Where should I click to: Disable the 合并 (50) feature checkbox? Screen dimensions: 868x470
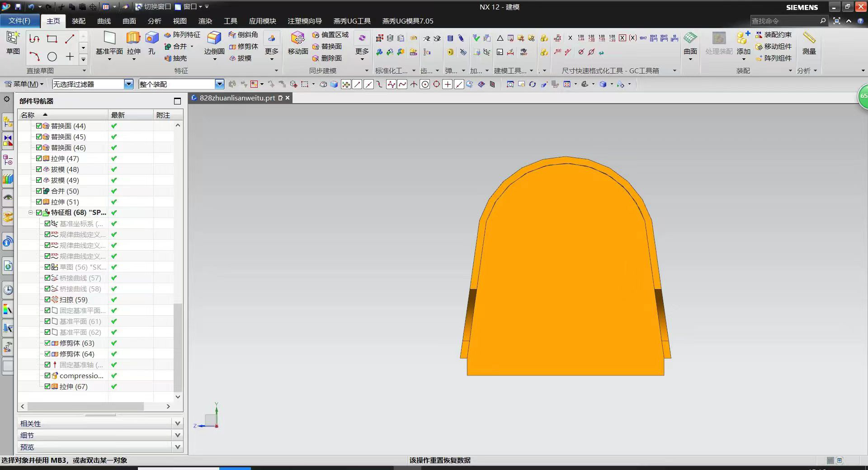tap(39, 191)
